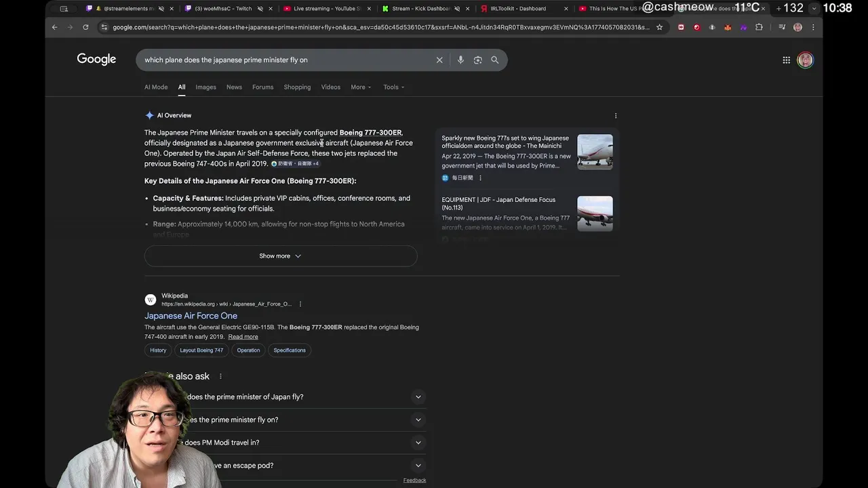The image size is (868, 488).
Task: Open the Japanese Air Force One link
Action: pos(191,316)
